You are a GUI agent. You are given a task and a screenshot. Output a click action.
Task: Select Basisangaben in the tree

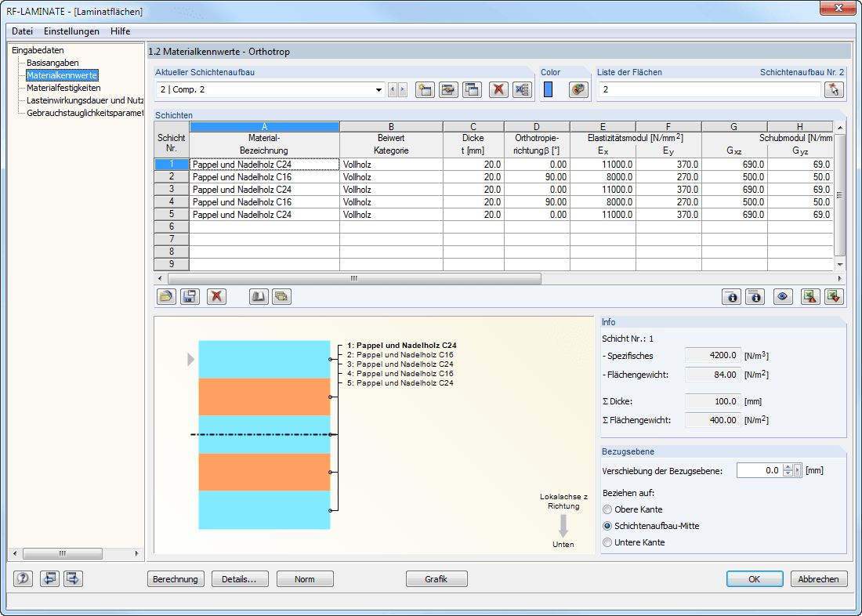pyautogui.click(x=53, y=63)
